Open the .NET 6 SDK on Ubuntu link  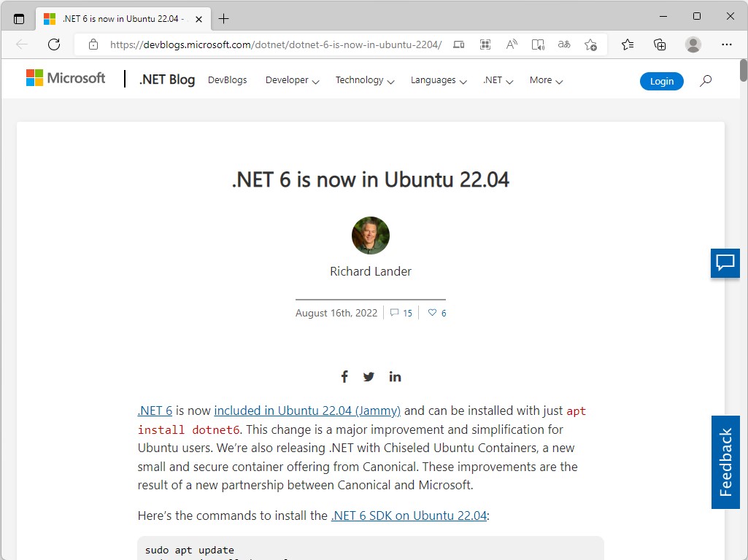pos(409,516)
